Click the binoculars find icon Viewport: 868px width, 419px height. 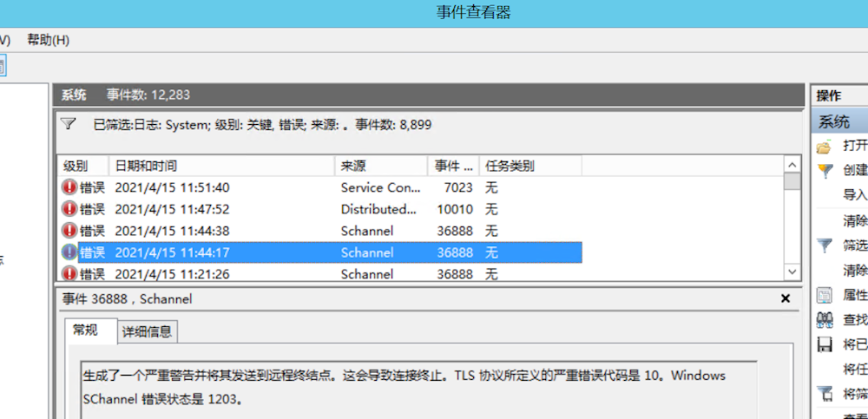pos(825,320)
